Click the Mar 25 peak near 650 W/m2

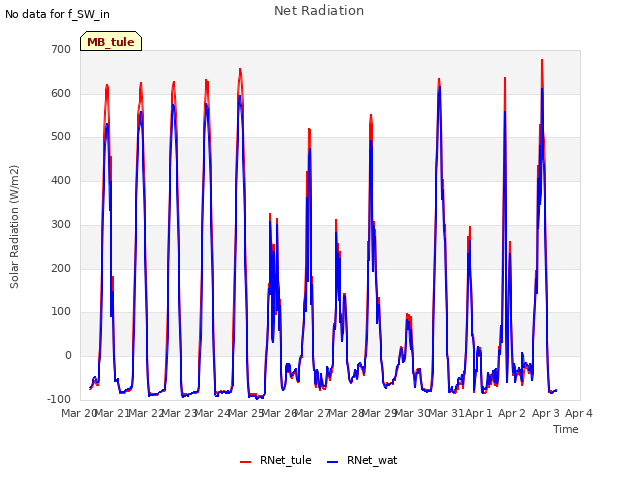[x=240, y=69]
